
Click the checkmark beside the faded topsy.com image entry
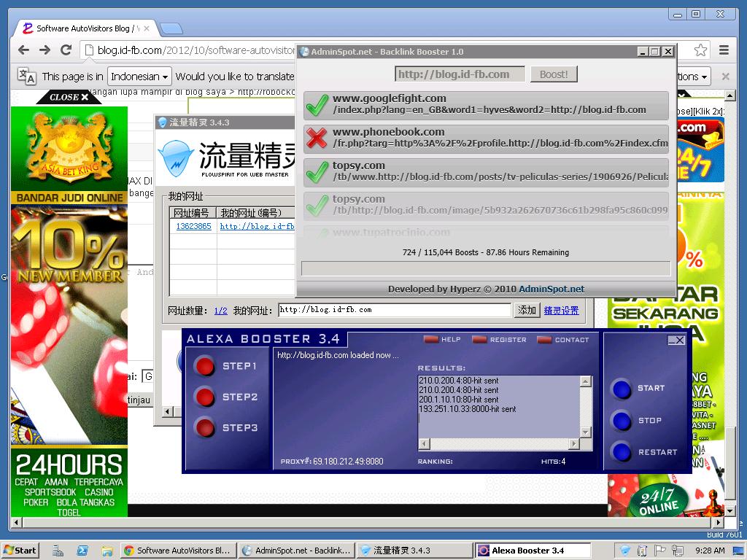point(317,206)
